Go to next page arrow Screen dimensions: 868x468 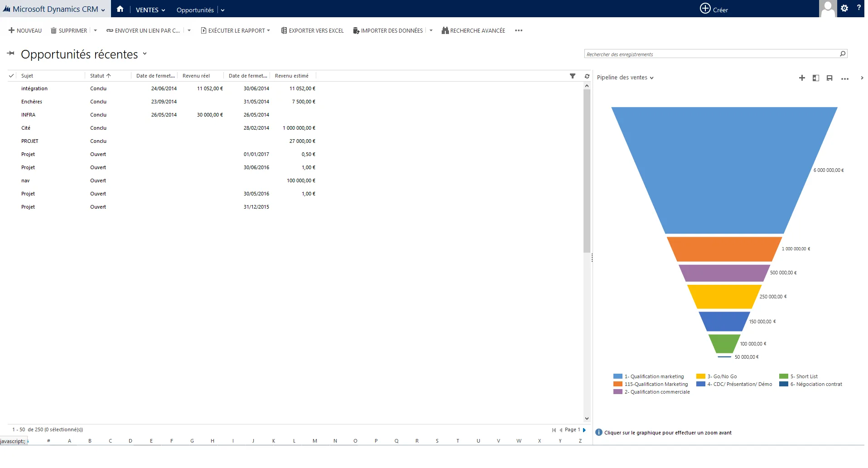(x=584, y=430)
